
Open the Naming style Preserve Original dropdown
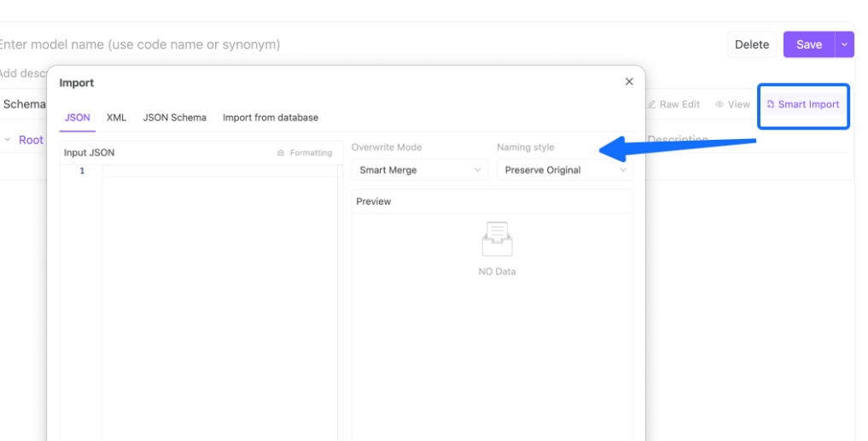point(565,170)
